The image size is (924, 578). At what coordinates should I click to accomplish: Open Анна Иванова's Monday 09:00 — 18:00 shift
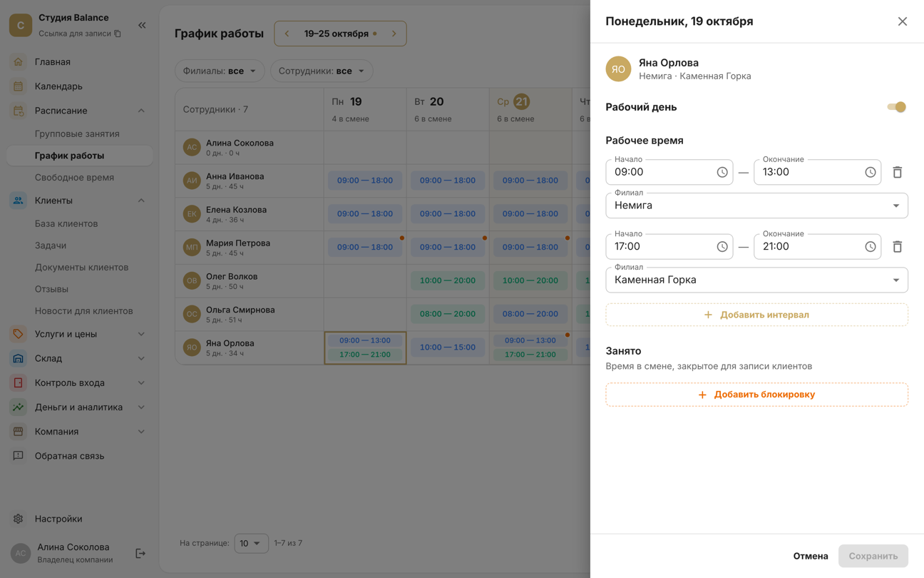click(x=365, y=181)
